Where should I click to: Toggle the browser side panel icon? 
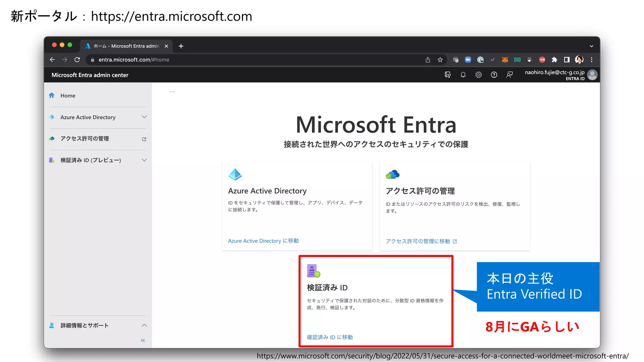[567, 60]
